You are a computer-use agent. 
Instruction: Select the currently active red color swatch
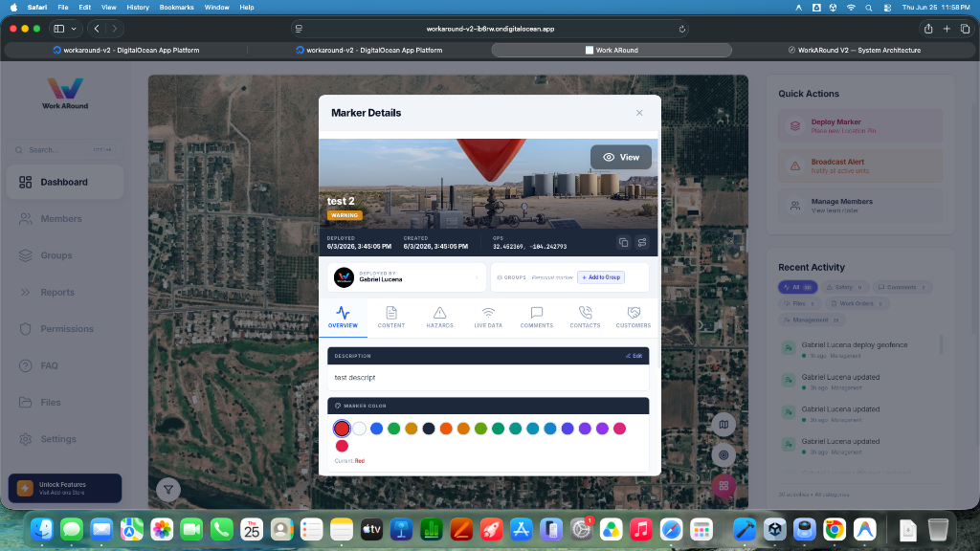click(342, 429)
